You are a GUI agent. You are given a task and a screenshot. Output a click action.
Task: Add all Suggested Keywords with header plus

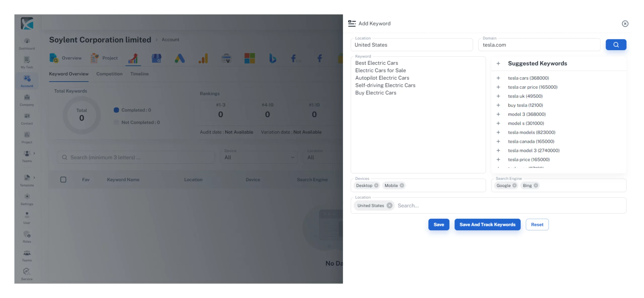(x=498, y=64)
